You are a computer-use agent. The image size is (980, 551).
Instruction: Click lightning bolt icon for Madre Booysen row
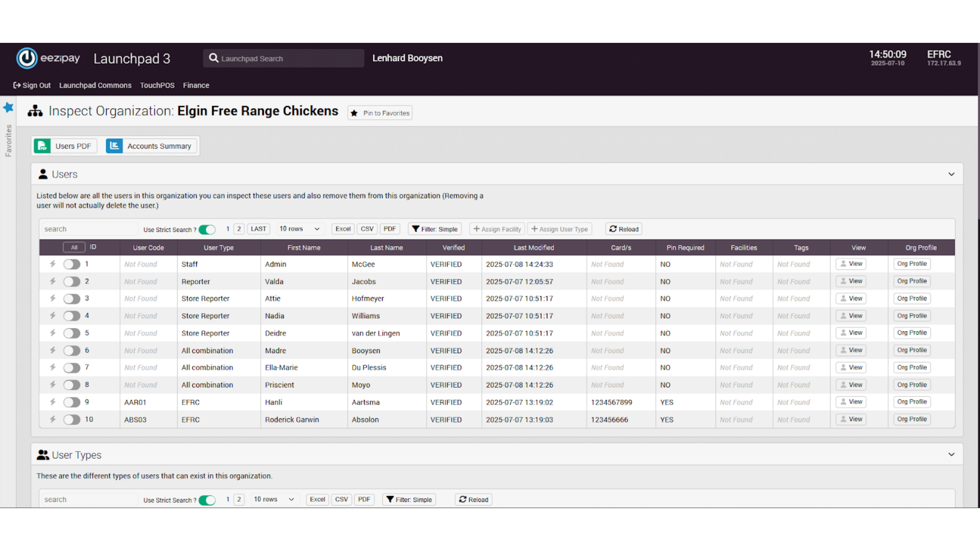pyautogui.click(x=53, y=350)
